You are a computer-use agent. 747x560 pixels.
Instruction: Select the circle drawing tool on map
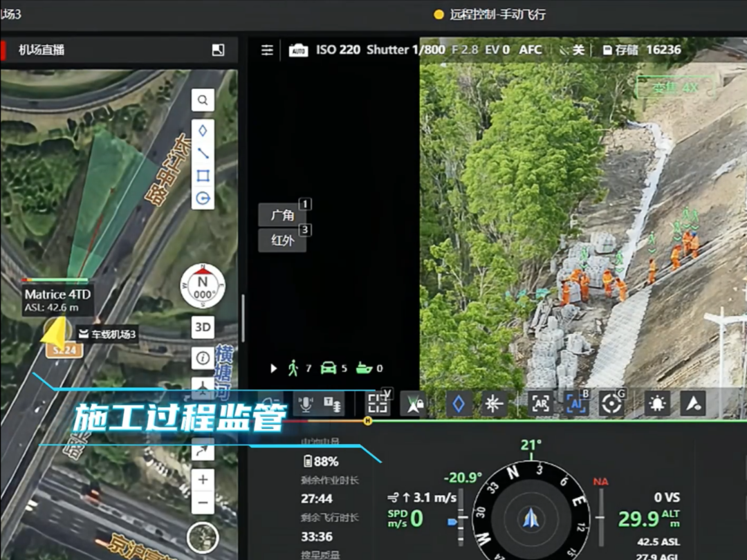[203, 198]
